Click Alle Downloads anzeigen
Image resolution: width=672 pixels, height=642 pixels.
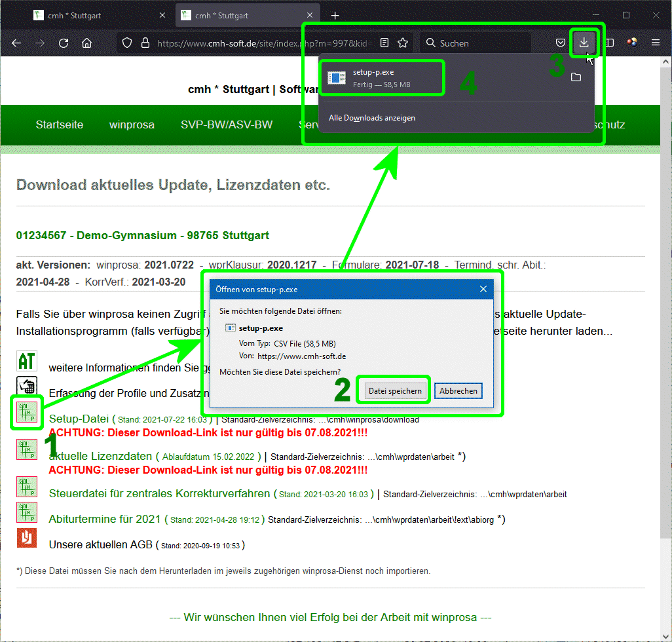tap(371, 118)
